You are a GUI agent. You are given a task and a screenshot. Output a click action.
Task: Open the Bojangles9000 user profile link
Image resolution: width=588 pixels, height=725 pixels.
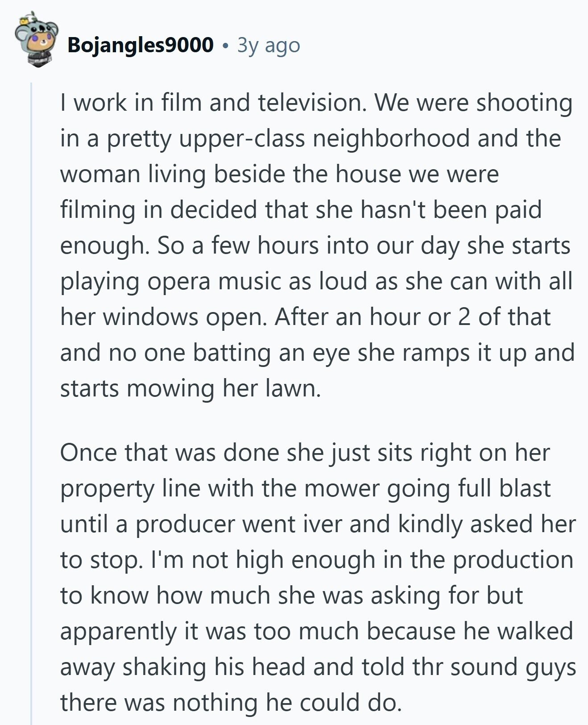[x=141, y=45]
